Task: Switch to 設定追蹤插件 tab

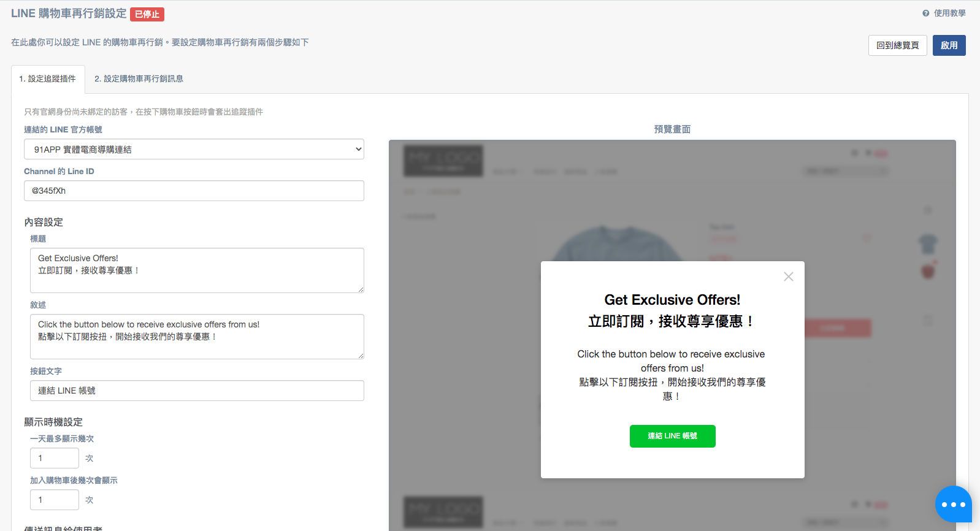Action: pos(48,79)
